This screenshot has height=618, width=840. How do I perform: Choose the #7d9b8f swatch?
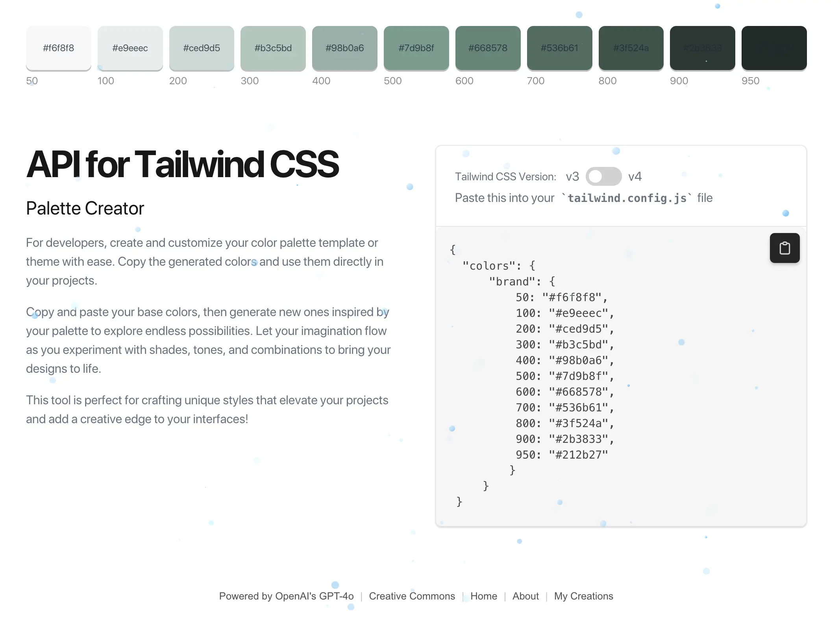[x=416, y=48]
